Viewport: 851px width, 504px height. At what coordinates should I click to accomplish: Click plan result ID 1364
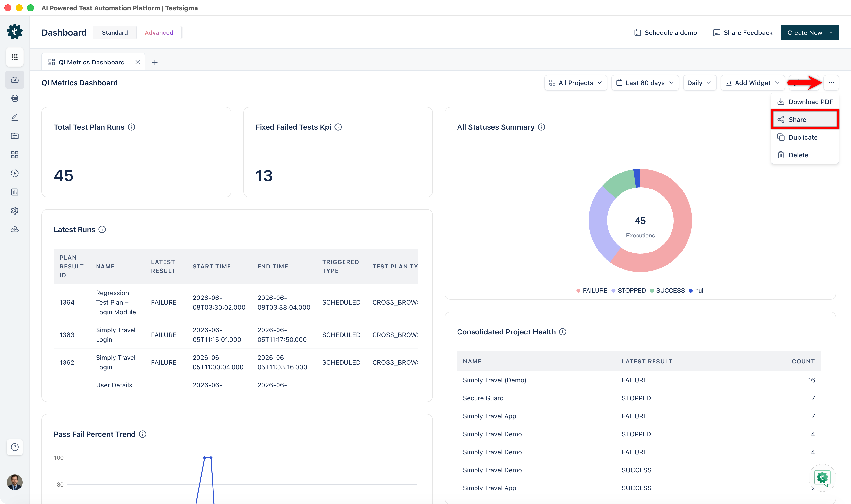(x=67, y=303)
